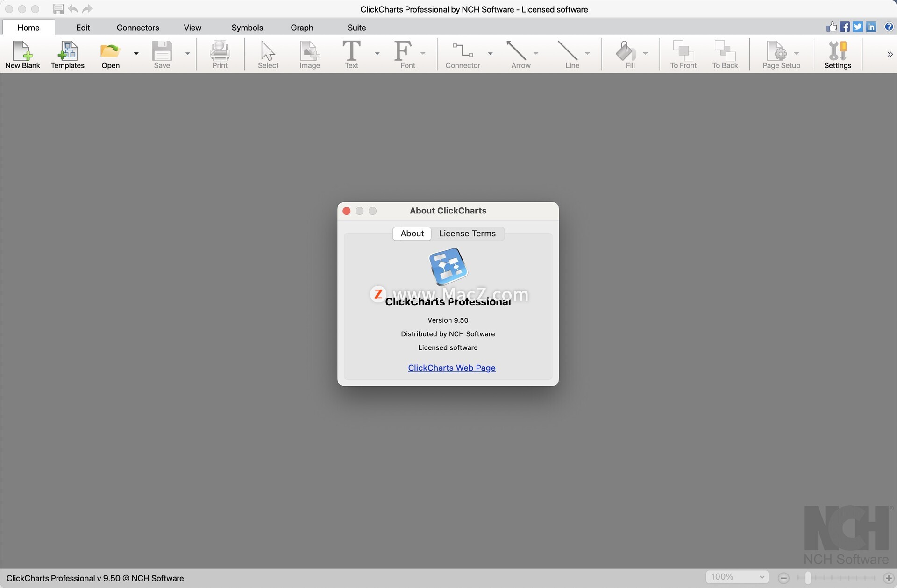This screenshot has width=897, height=588.
Task: Select the Line drawing tool
Action: pyautogui.click(x=572, y=55)
